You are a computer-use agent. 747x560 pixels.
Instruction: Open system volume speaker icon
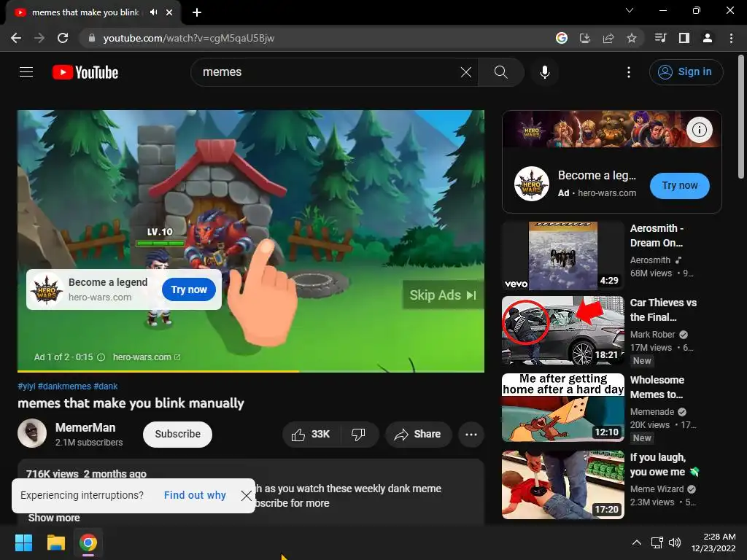point(675,542)
